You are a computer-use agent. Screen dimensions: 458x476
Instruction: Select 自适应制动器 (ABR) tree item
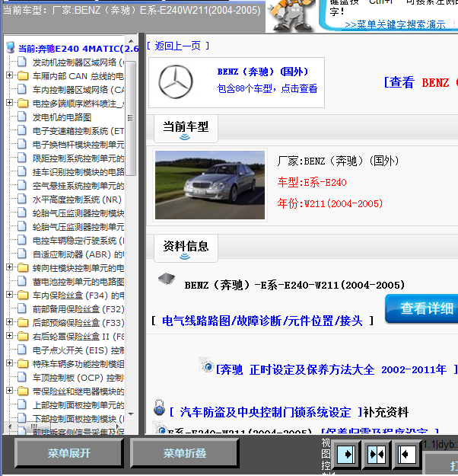click(78, 254)
